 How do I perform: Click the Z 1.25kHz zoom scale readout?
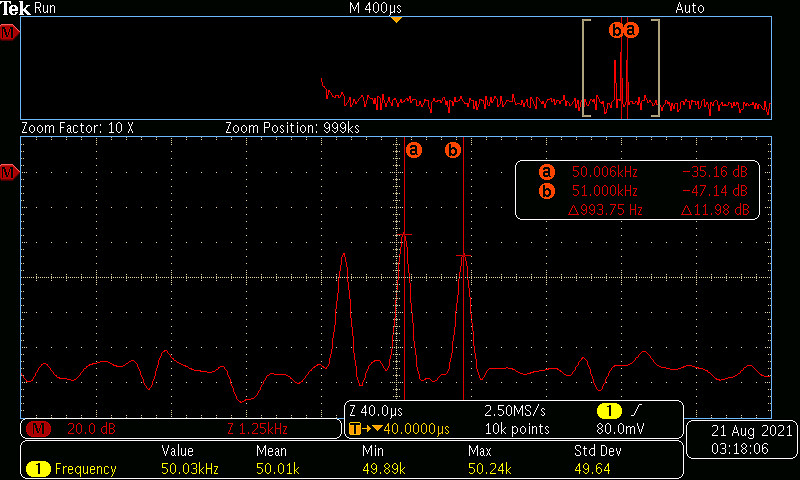(257, 429)
